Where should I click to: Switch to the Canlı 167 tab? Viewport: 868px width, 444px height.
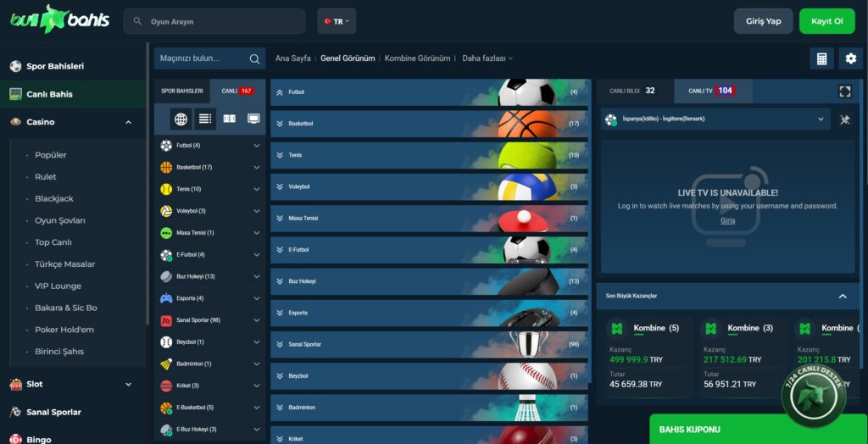pyautogui.click(x=238, y=91)
